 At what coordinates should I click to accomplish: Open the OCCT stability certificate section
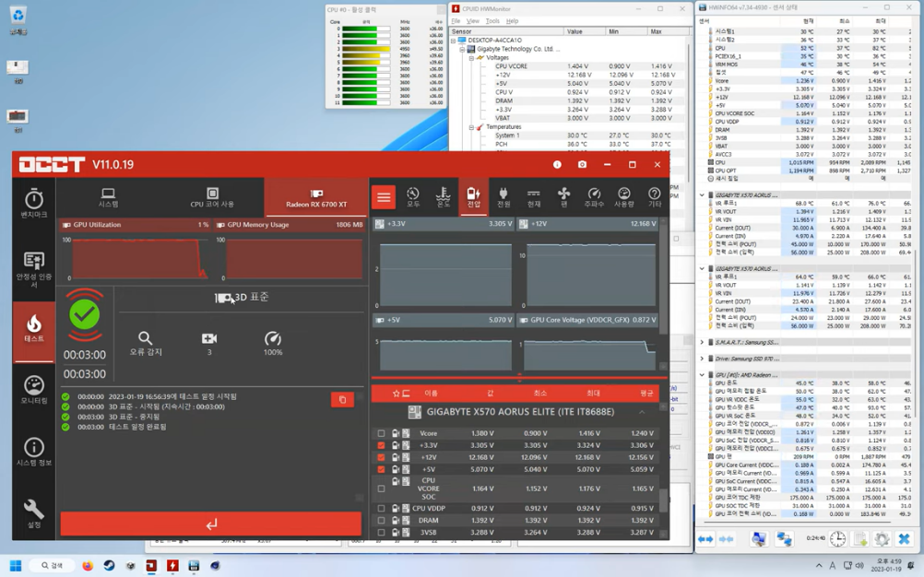click(x=33, y=270)
